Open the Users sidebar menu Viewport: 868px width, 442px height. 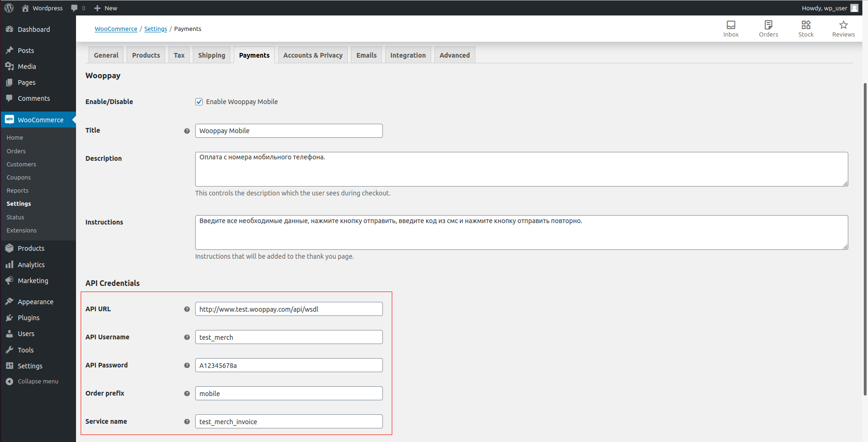tap(38, 334)
